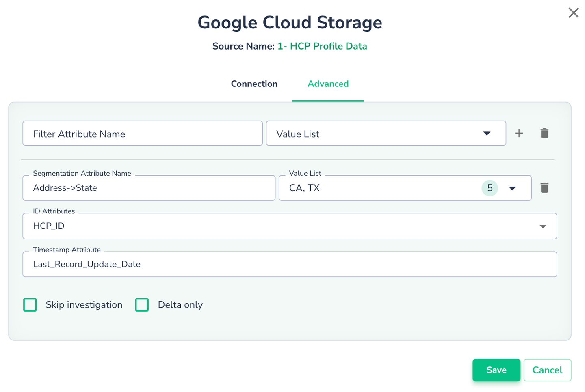This screenshot has height=392, width=585.
Task: Open the filter row Value List dropdown
Action: tap(385, 134)
